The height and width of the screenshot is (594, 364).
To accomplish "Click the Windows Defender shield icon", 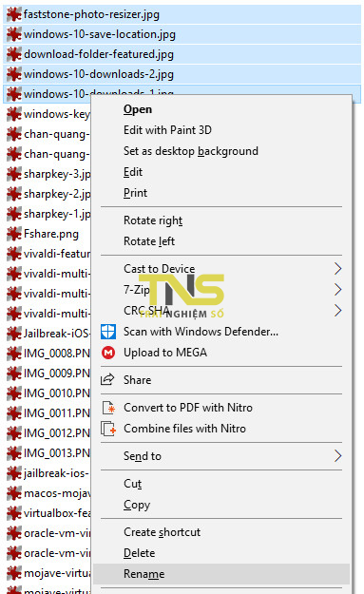I will tap(108, 332).
